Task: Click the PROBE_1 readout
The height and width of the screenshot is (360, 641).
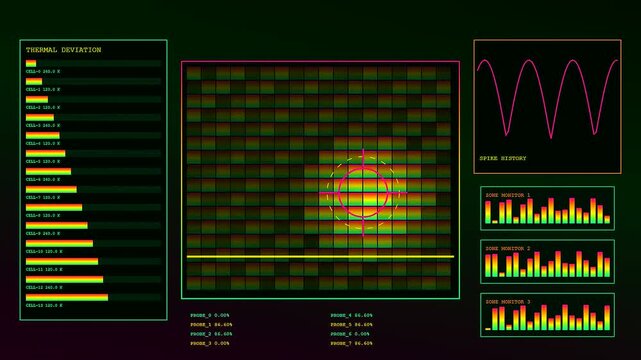Action: (x=211, y=324)
